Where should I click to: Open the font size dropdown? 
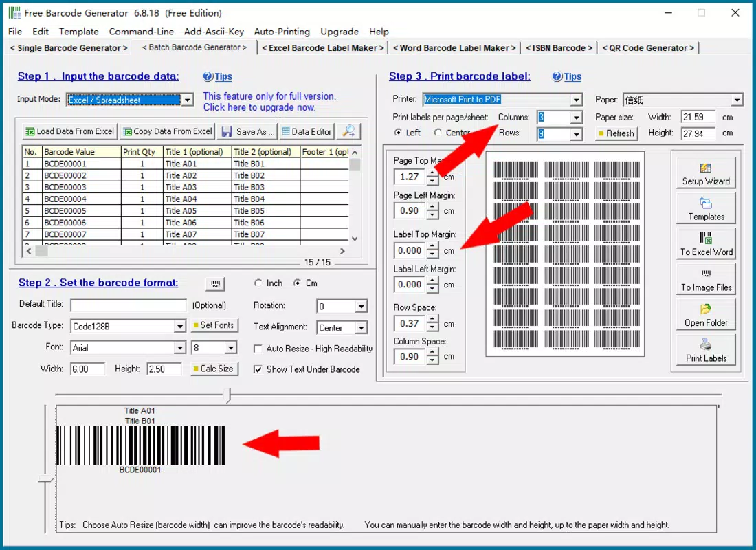[x=231, y=348]
